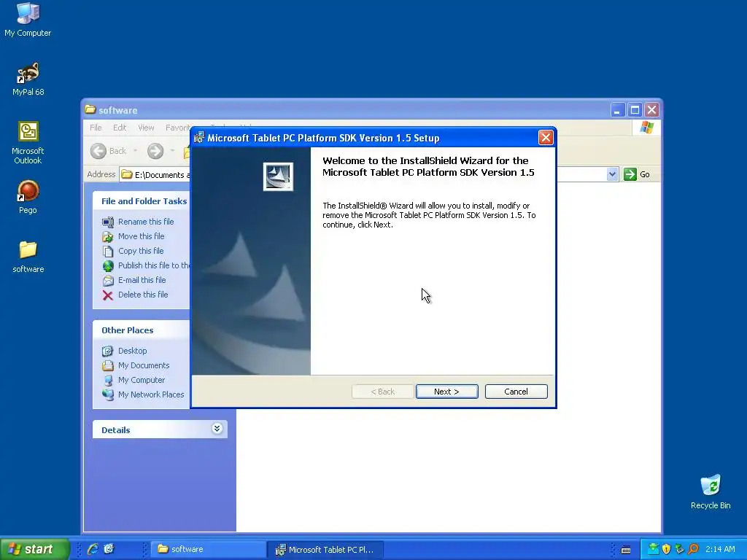Viewport: 747px width, 560px height.
Task: Click the Move this file icon
Action: [108, 236]
